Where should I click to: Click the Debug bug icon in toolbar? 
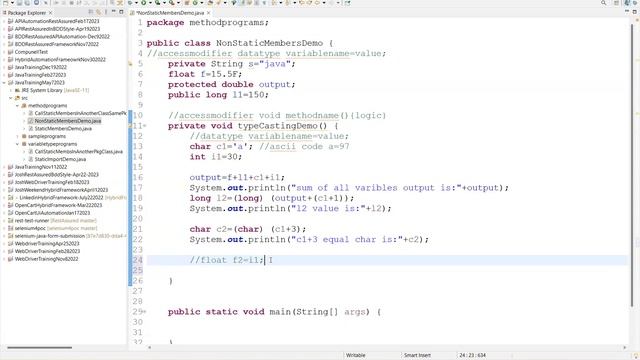(130, 3)
